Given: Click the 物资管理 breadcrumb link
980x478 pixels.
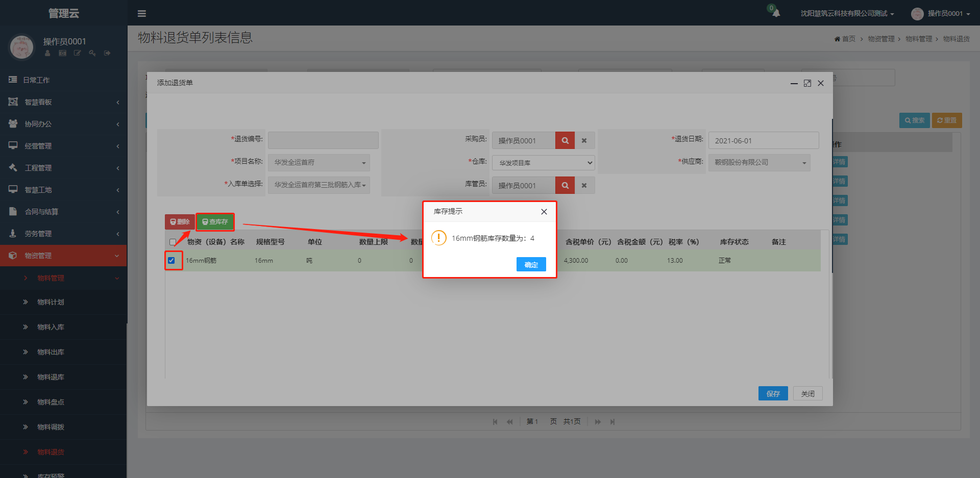Looking at the screenshot, I should pos(881,39).
